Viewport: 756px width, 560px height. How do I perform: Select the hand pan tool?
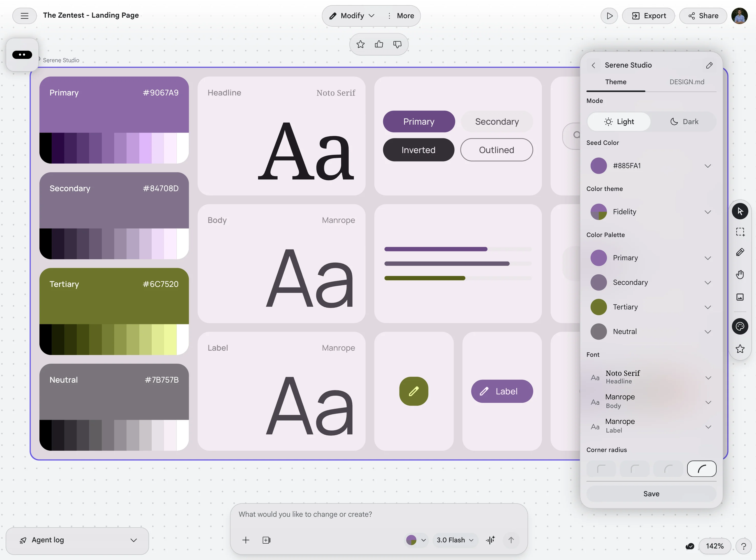pyautogui.click(x=740, y=275)
